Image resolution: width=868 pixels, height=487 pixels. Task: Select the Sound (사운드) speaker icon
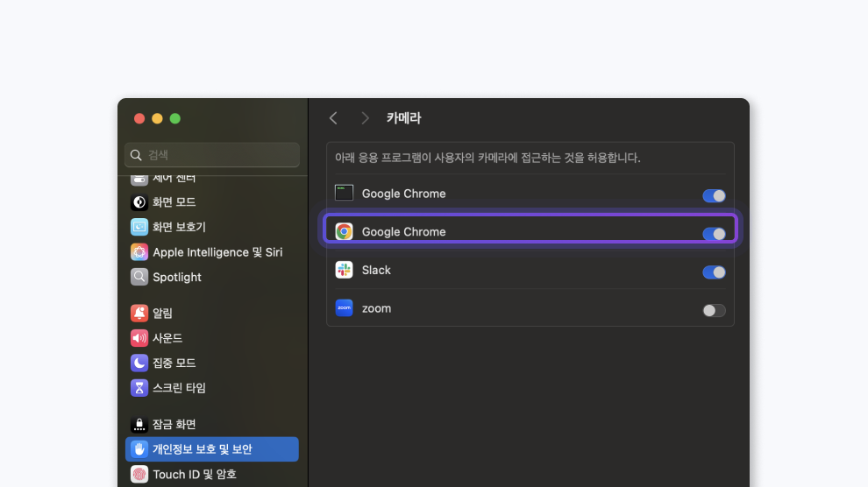click(x=139, y=338)
